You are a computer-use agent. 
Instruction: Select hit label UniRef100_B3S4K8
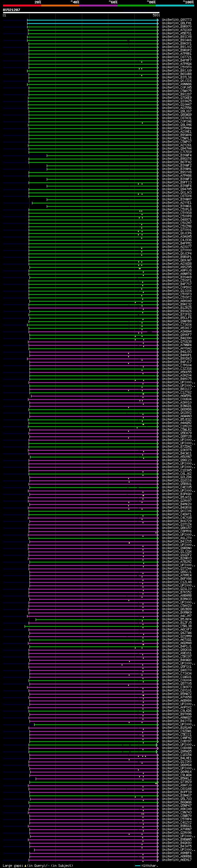pos(177,277)
